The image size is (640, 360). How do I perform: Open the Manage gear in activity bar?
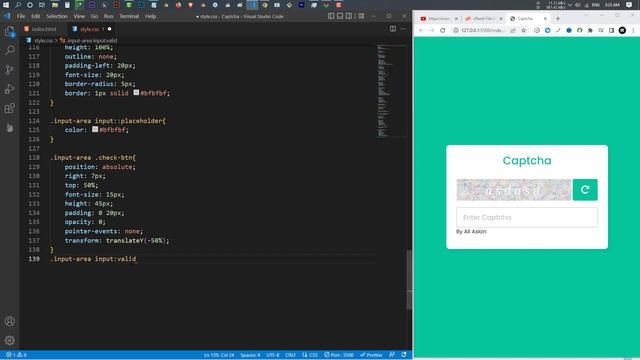[9, 340]
